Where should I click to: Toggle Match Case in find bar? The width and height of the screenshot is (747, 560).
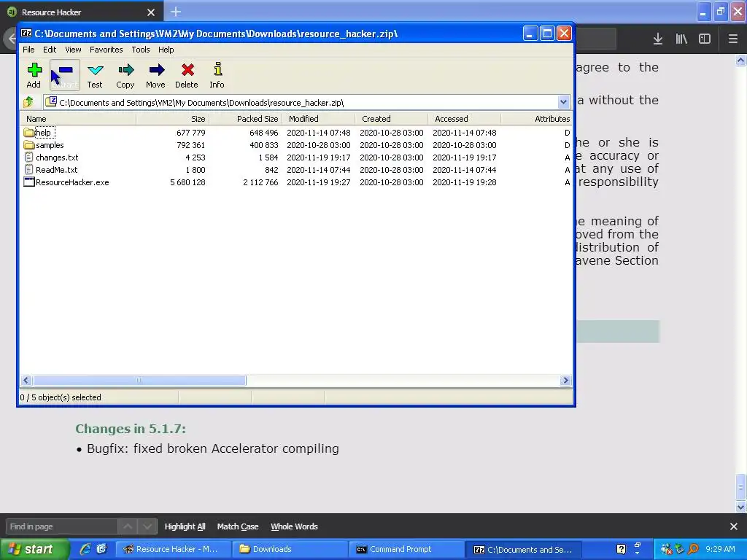238,526
